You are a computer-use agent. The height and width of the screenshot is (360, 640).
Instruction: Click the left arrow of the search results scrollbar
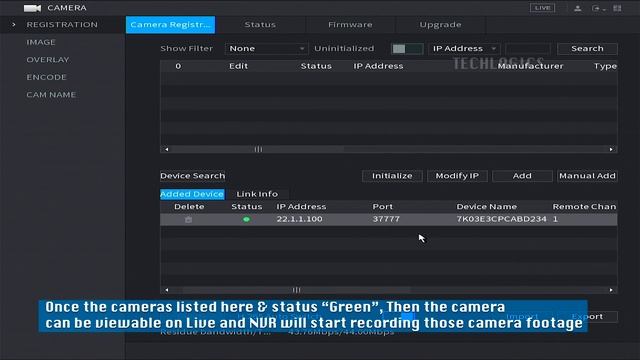167,149
